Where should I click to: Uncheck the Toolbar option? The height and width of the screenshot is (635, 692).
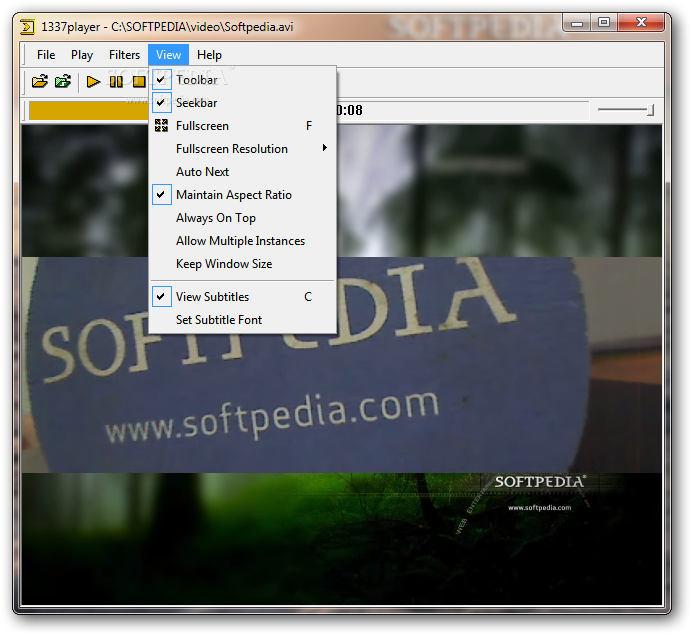tap(242, 80)
